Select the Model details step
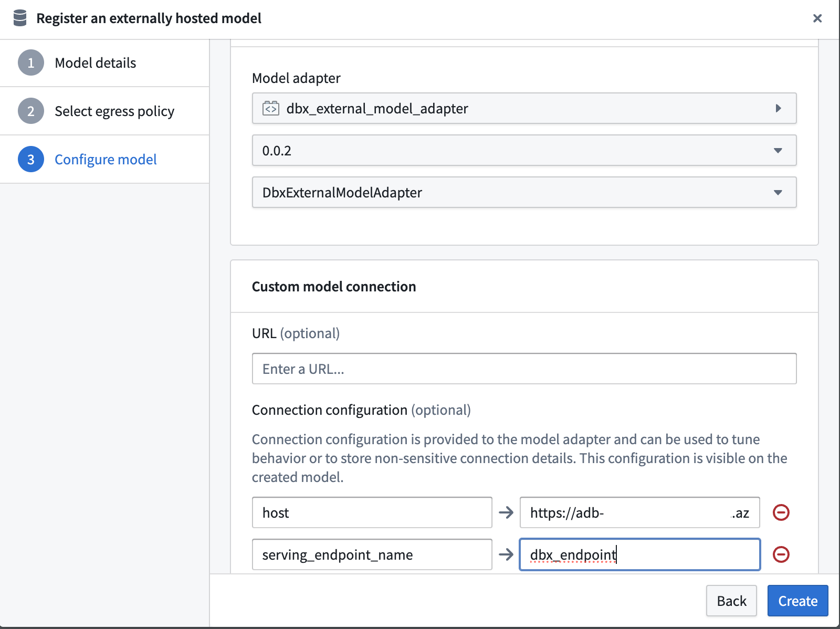Image resolution: width=840 pixels, height=629 pixels. point(95,62)
